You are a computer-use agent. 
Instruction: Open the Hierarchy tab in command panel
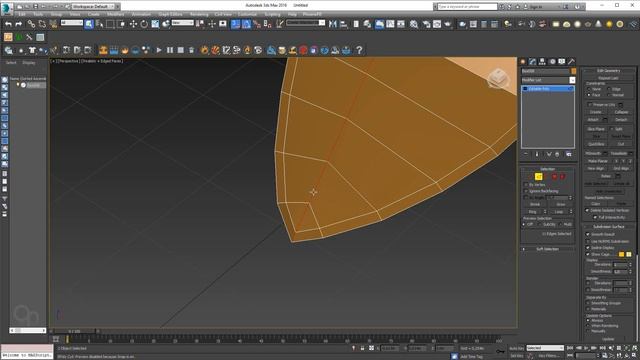[542, 62]
